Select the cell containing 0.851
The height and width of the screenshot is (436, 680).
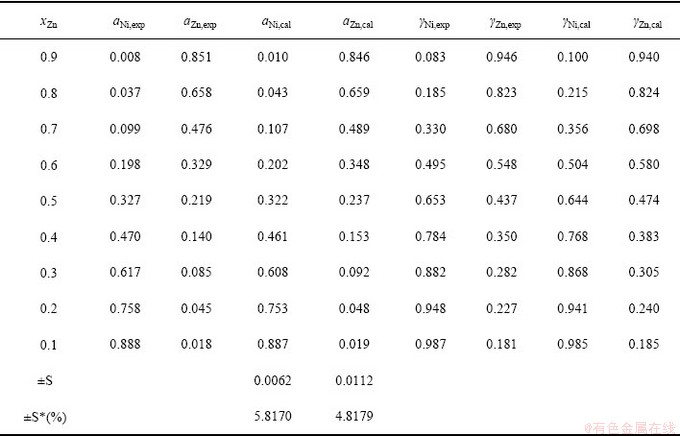(196, 57)
